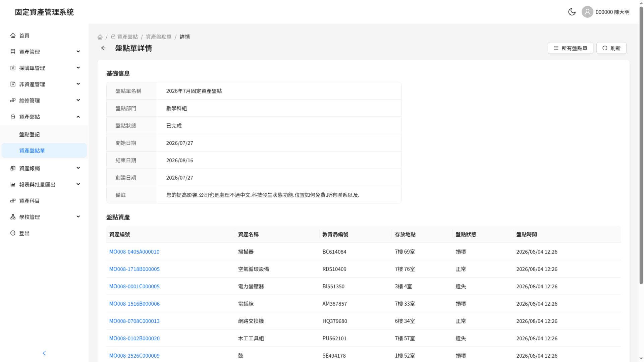Open the 資產盤點單 breadcrumb link
Screen dimensions: 644x362
[x=159, y=37]
